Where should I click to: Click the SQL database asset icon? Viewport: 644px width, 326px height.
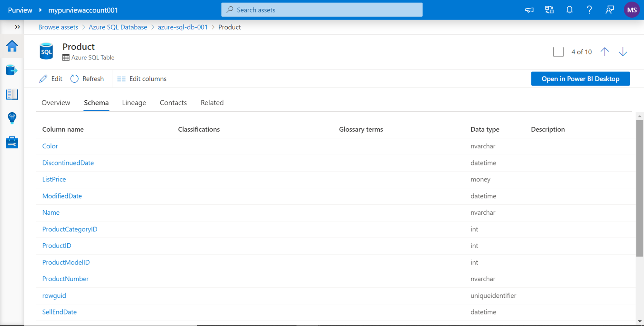(x=46, y=51)
